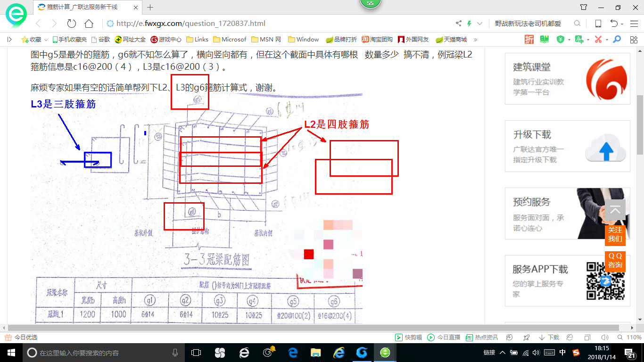Open the 升级下载 sidebar card
644x362 pixels.
click(x=568, y=146)
